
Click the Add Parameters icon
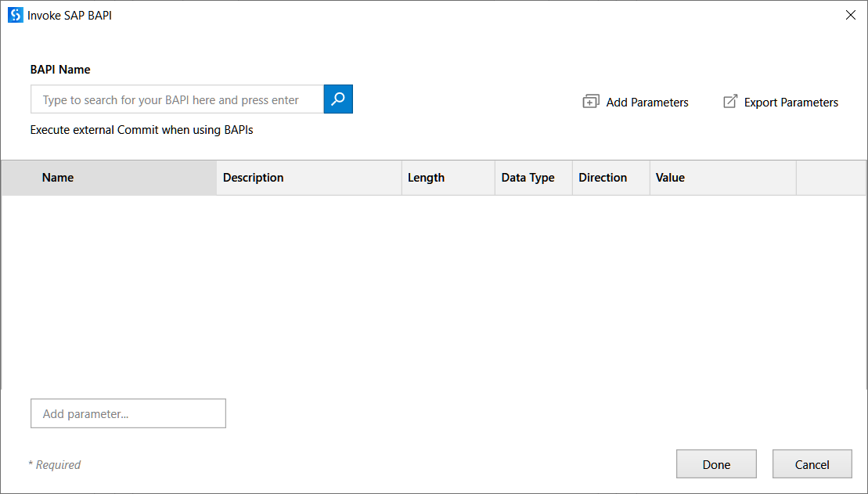coord(591,102)
